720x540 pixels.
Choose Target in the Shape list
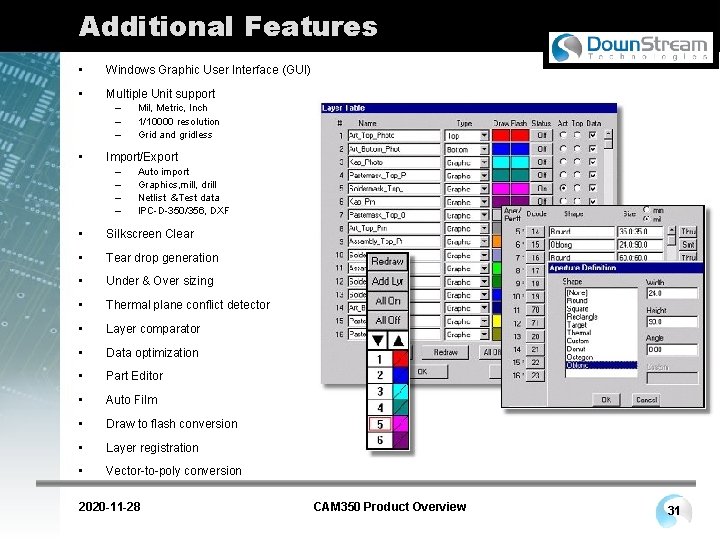click(577, 325)
